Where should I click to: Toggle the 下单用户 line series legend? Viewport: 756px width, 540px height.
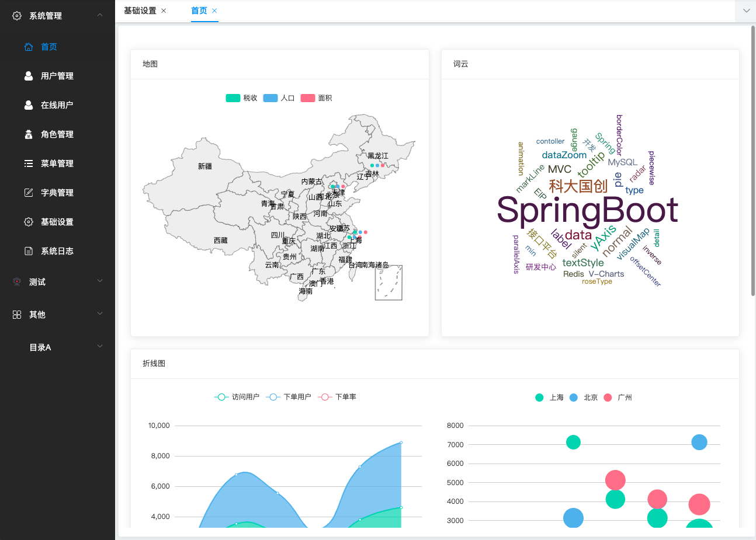point(289,397)
